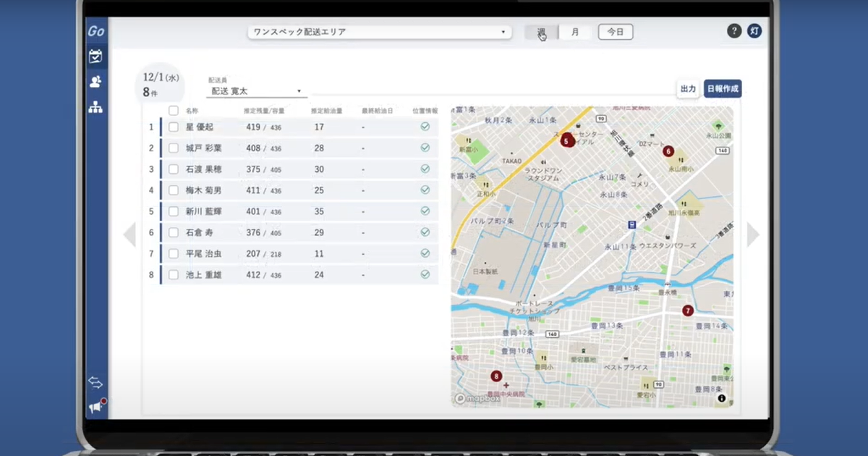This screenshot has width=868, height=456.
Task: Check the select-all checkbox in table header
Action: point(174,111)
